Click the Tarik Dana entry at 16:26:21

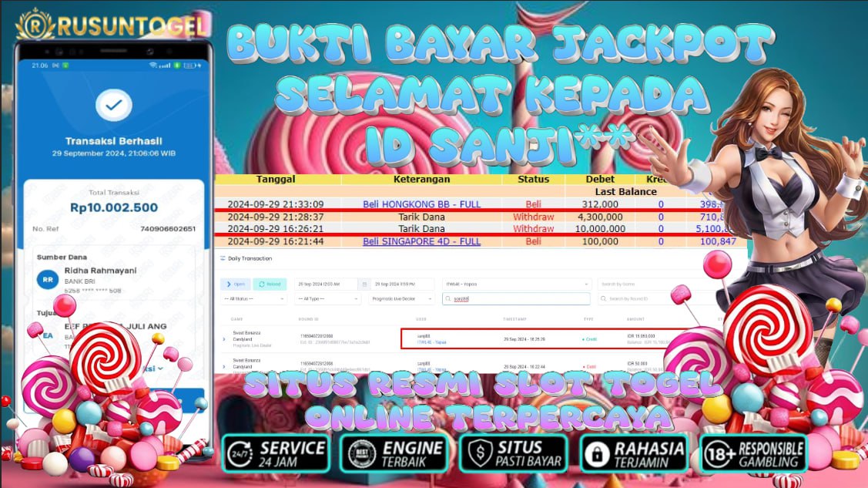[x=422, y=228]
